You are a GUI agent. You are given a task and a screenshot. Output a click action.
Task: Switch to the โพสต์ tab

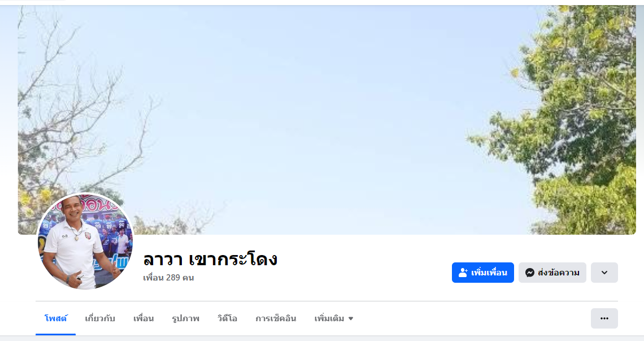[x=56, y=318]
